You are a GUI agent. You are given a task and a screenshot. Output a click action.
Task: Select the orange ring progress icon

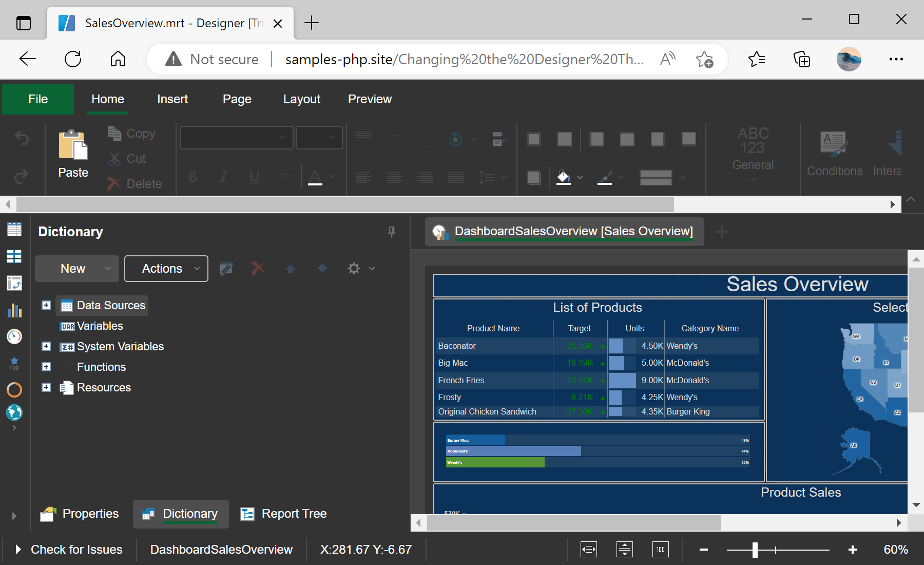(14, 390)
